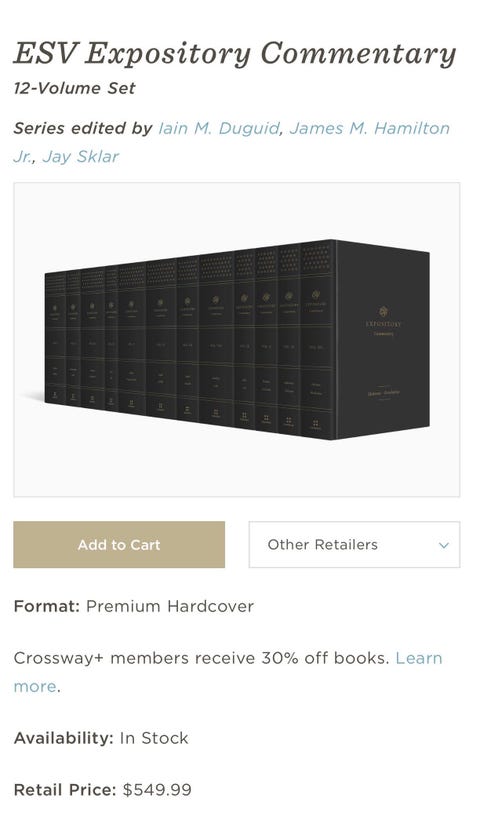The width and height of the screenshot is (480, 817).
Task: Click the ESV Expository Commentary title heading
Action: [235, 54]
